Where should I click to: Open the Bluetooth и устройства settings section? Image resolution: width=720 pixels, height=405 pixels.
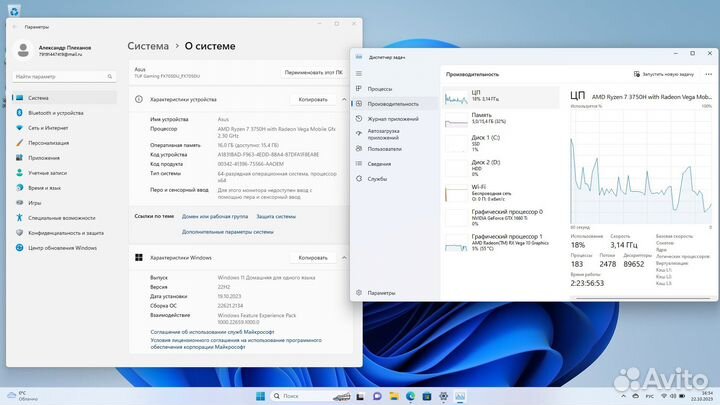click(x=55, y=113)
